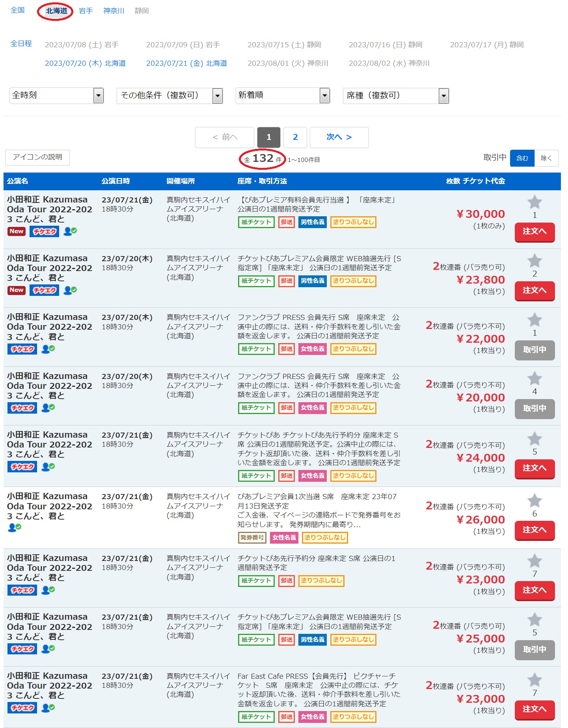568x728 pixels.
Task: Open the 新着順 sort order dropdown
Action: point(282,96)
